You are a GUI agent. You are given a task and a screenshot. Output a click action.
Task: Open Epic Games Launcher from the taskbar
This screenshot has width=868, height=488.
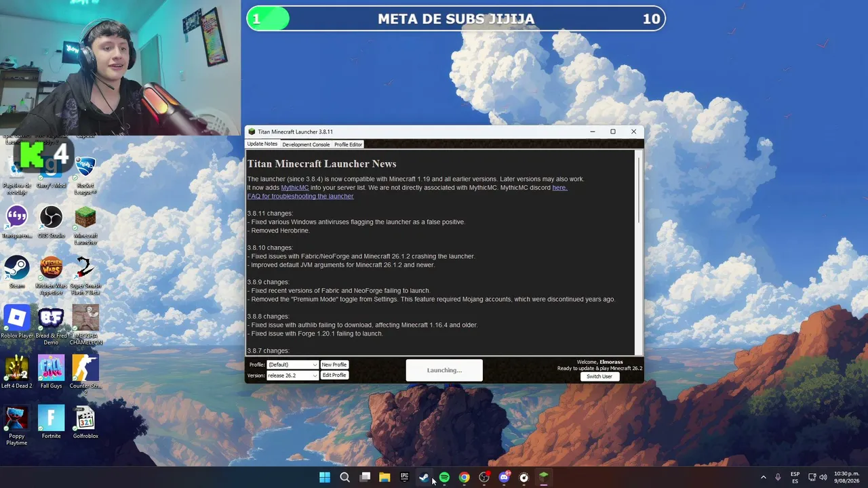[404, 477]
